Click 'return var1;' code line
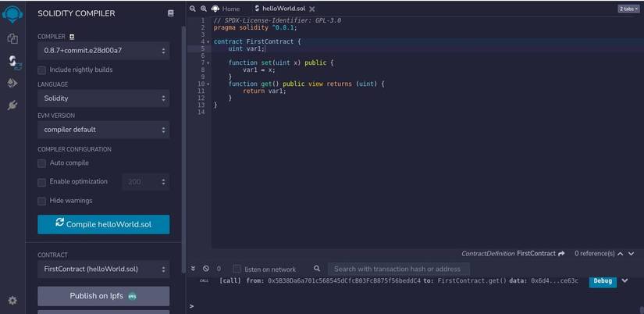644x314 pixels. click(x=264, y=91)
